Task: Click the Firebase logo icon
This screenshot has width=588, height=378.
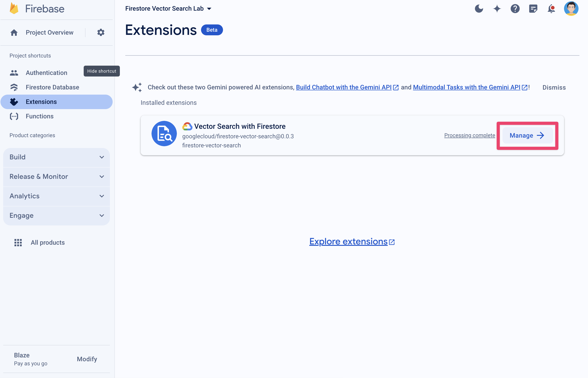Action: [11, 9]
